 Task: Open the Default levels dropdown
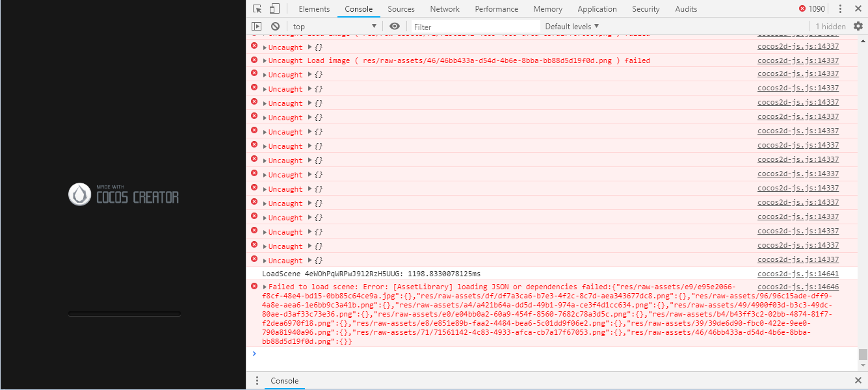[x=572, y=26]
